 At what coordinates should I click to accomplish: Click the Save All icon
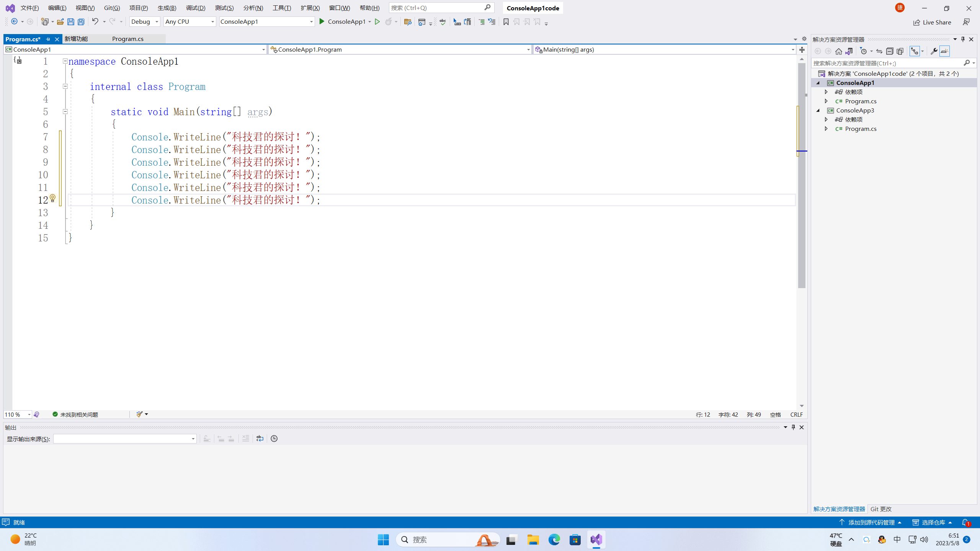click(x=81, y=22)
